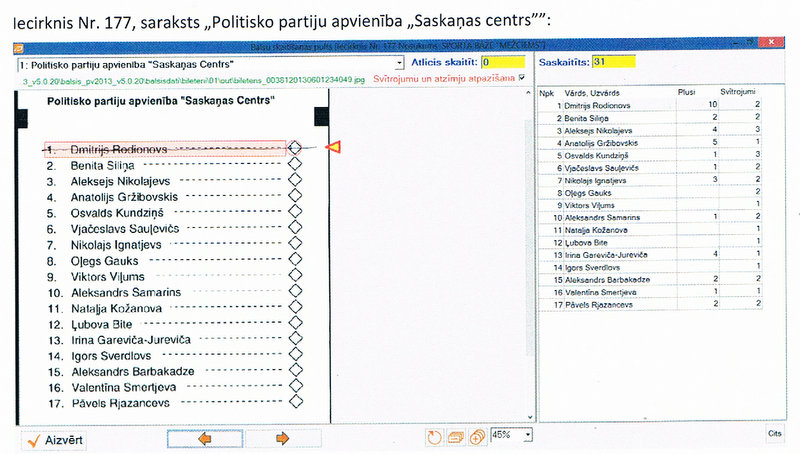Click the Npk column header
This screenshot has width=800, height=454.
coord(546,93)
